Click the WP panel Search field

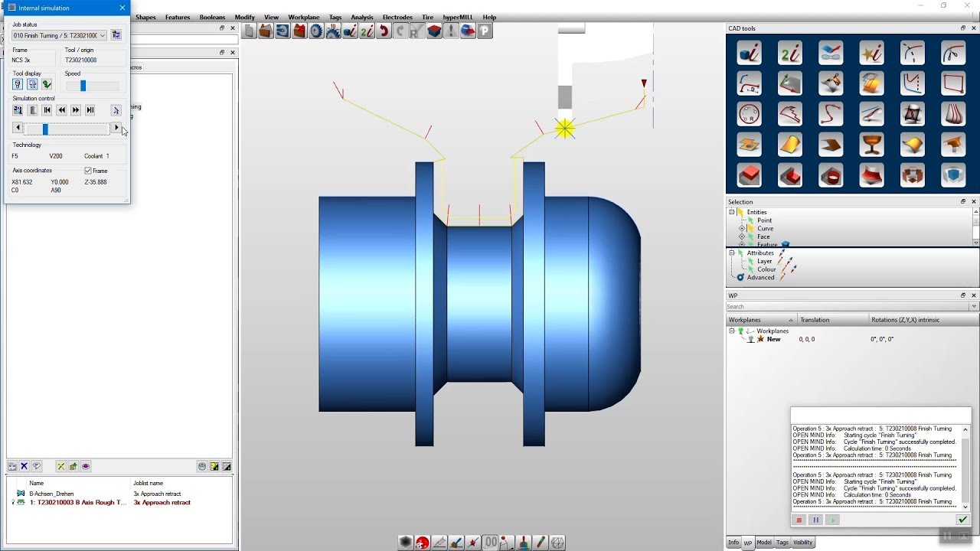(x=848, y=307)
